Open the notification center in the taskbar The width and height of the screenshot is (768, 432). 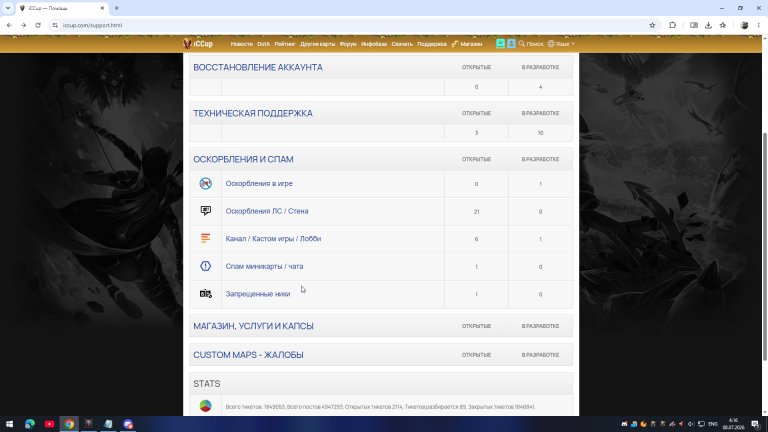pos(756,424)
